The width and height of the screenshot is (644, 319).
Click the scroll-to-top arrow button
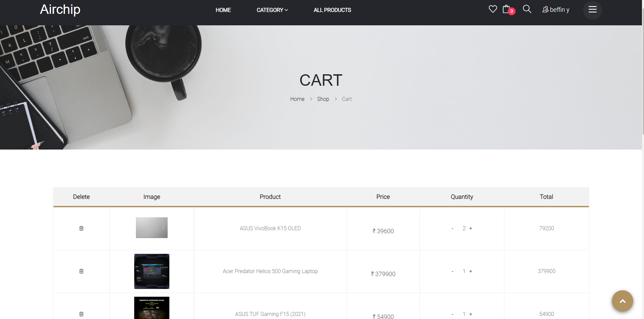622,301
